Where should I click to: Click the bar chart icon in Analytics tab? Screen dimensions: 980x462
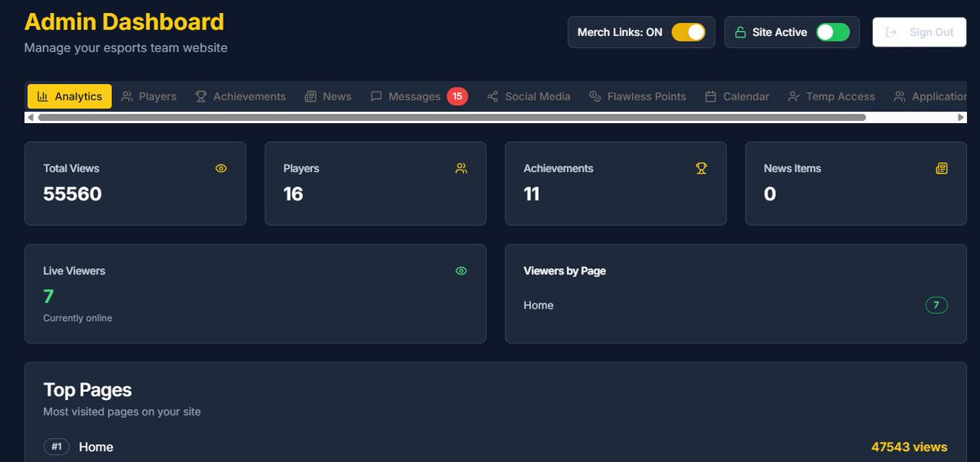coord(42,96)
